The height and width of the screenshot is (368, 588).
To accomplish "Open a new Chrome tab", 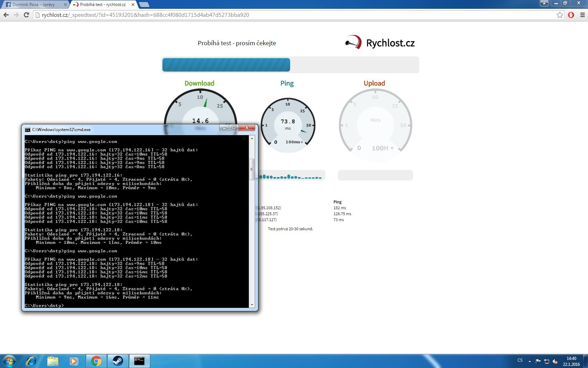I will click(144, 5).
